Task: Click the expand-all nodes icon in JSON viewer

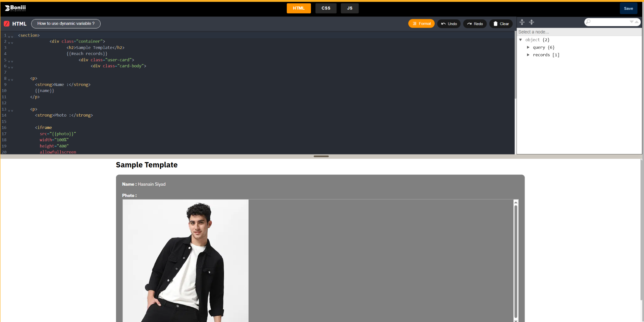Action: [522, 22]
